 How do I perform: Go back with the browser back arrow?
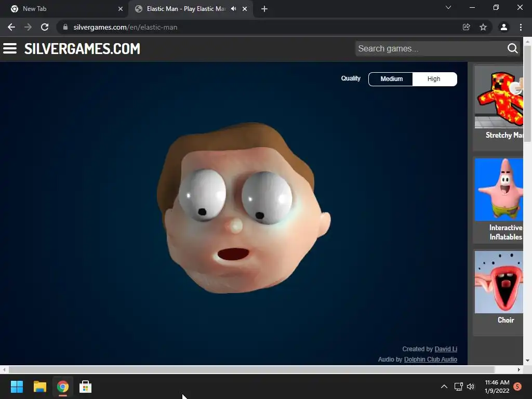(x=11, y=27)
